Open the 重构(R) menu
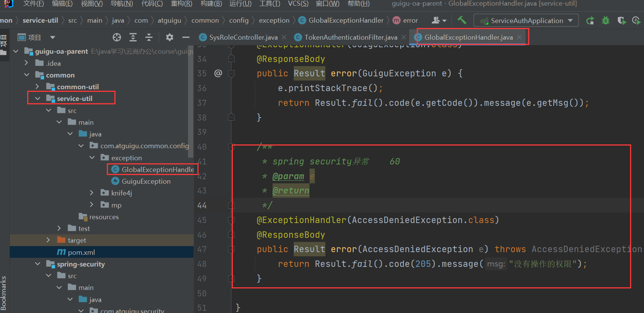The height and width of the screenshot is (313, 644). [x=182, y=4]
